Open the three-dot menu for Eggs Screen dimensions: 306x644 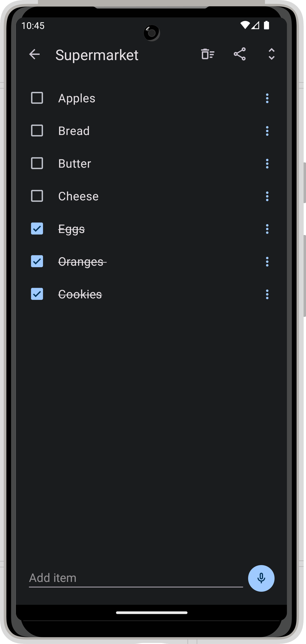pos(267,229)
